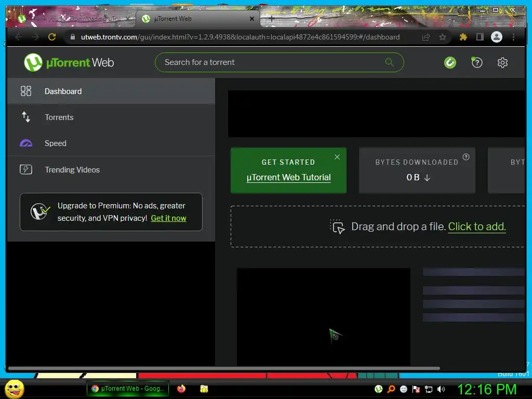Open the green upgrade circle icon

point(450,62)
